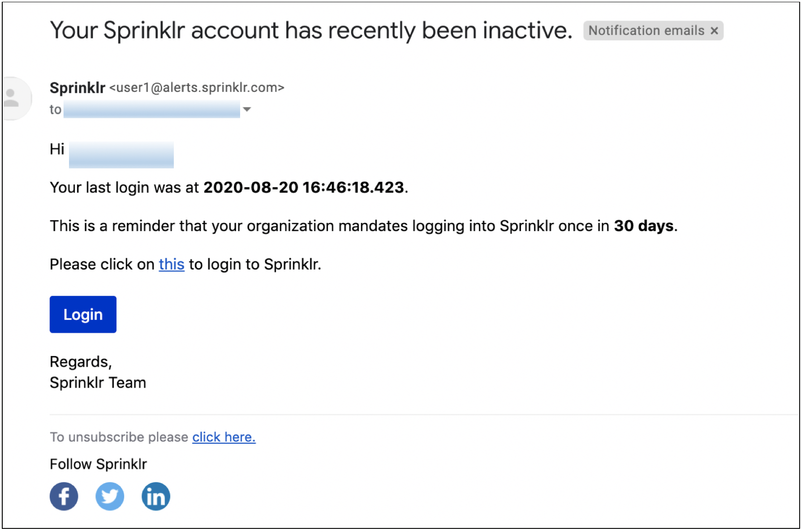Open Sprinklr's Twitter page icon

pyautogui.click(x=110, y=496)
